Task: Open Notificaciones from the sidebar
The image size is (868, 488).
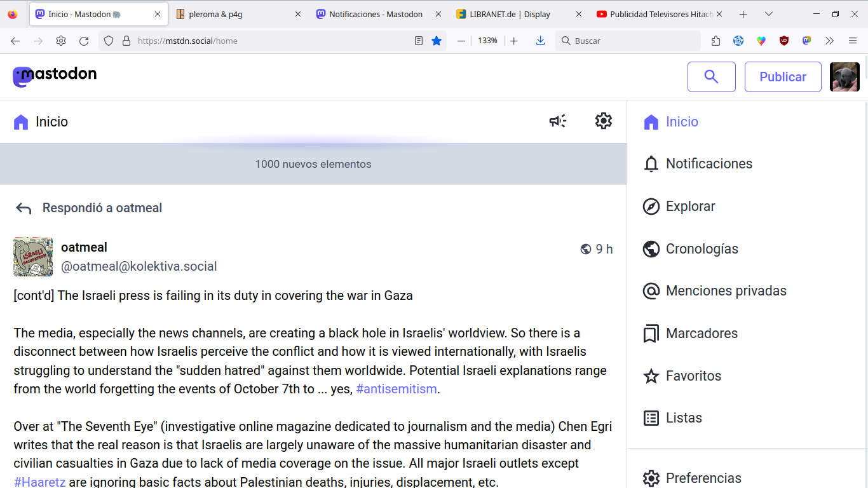Action: tap(709, 164)
